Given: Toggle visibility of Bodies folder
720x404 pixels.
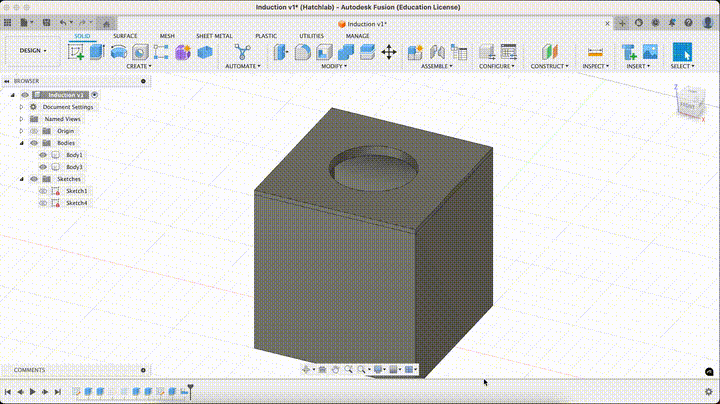Looking at the screenshot, I should tap(34, 143).
